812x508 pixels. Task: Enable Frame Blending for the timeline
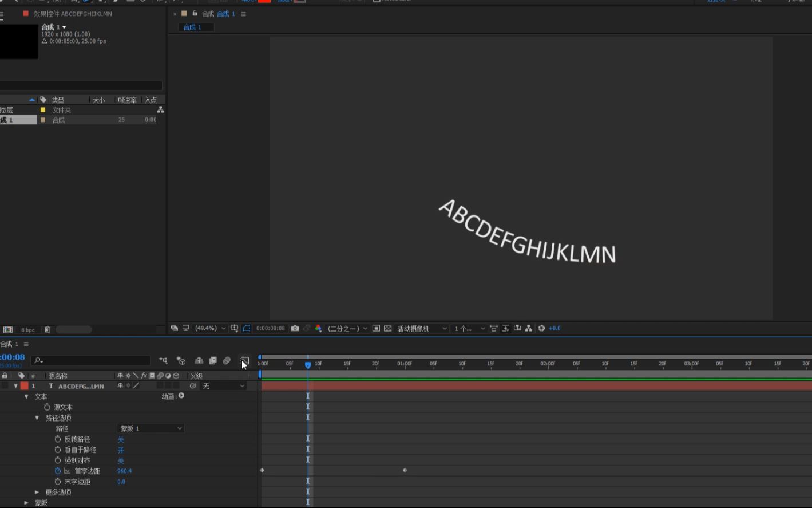(213, 361)
